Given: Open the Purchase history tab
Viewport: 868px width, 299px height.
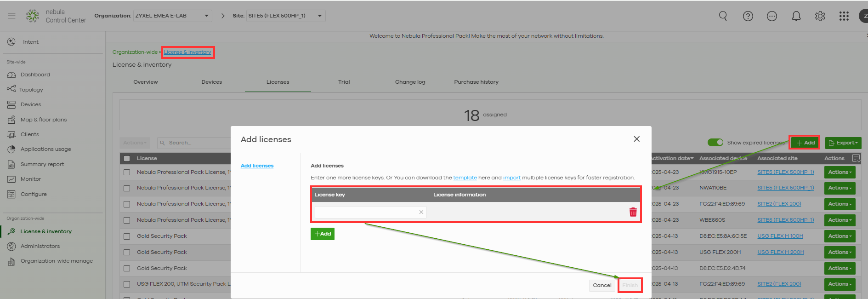Looking at the screenshot, I should (477, 82).
